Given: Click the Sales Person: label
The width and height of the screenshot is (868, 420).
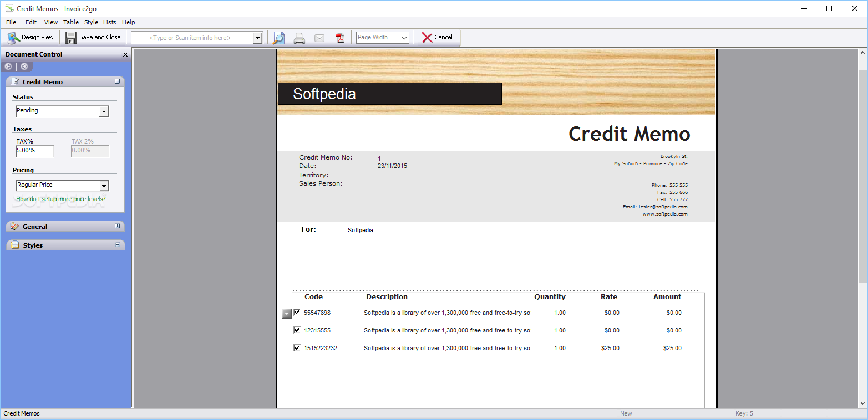Looking at the screenshot, I should point(321,183).
